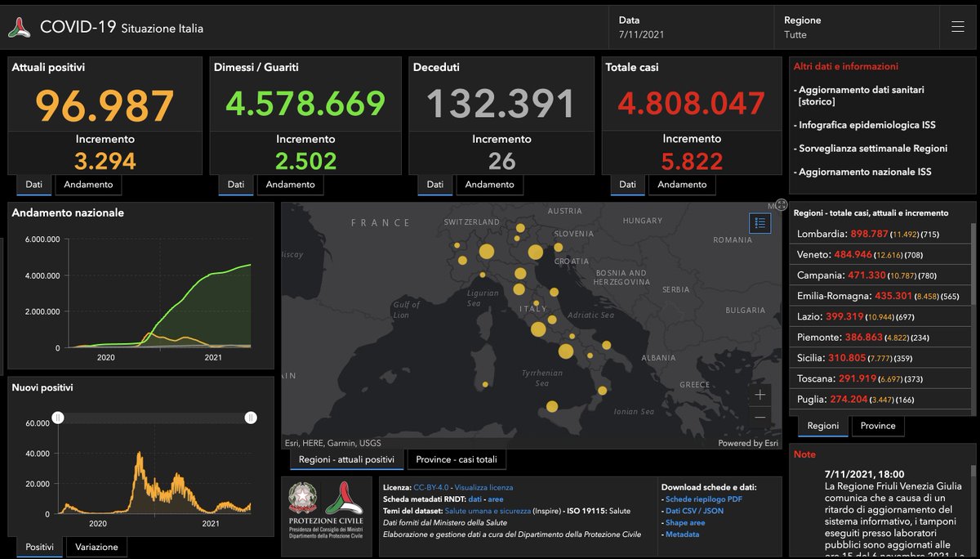Click the zoom in icon on the map
The height and width of the screenshot is (559, 980).
click(x=759, y=395)
